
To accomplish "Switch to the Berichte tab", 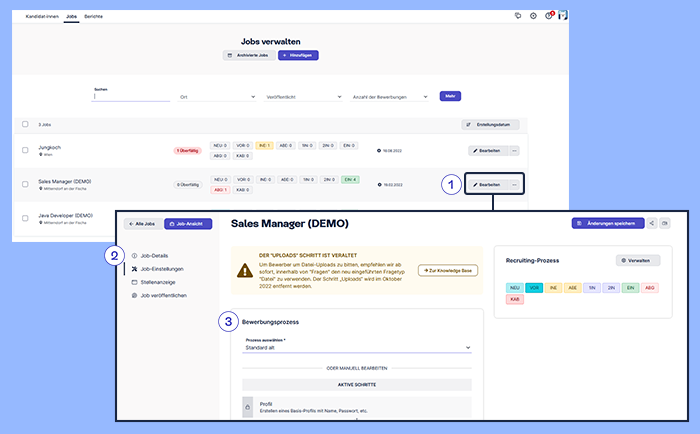I will [93, 17].
